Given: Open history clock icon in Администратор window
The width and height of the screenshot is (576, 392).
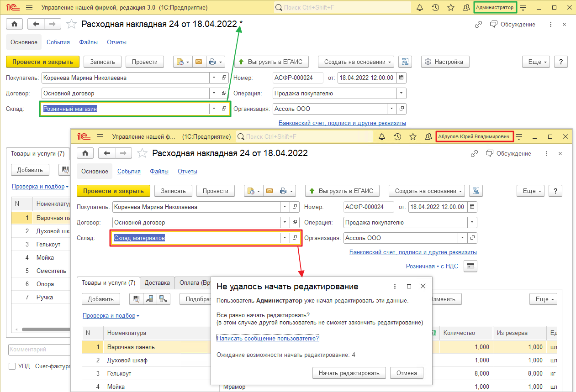Looking at the screenshot, I should click(x=435, y=8).
